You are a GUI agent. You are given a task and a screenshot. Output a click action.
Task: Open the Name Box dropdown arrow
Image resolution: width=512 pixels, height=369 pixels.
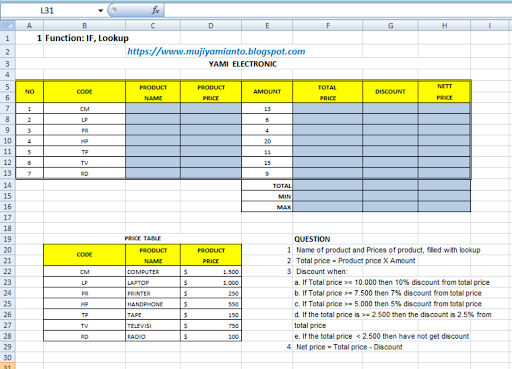coord(100,11)
